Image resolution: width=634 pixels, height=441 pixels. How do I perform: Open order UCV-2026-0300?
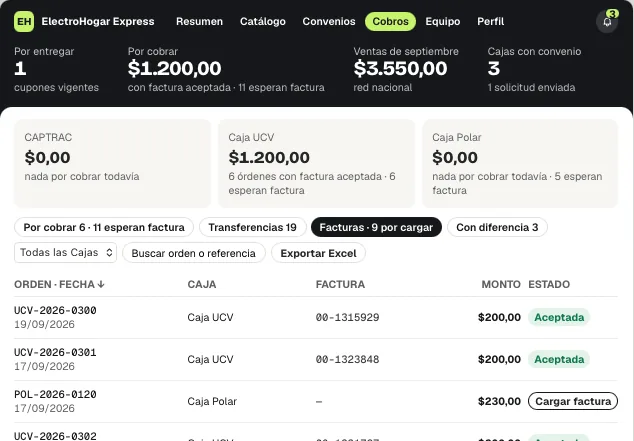(x=55, y=310)
